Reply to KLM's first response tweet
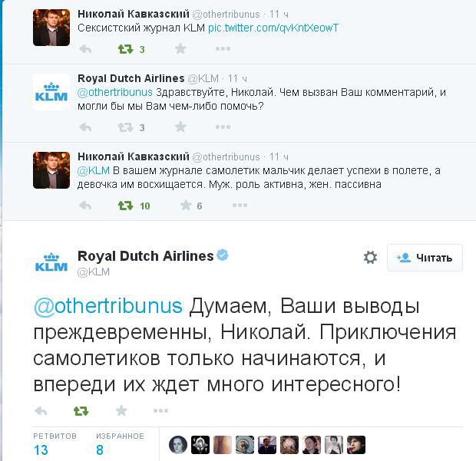This screenshot has width=476, height=461. (85, 127)
